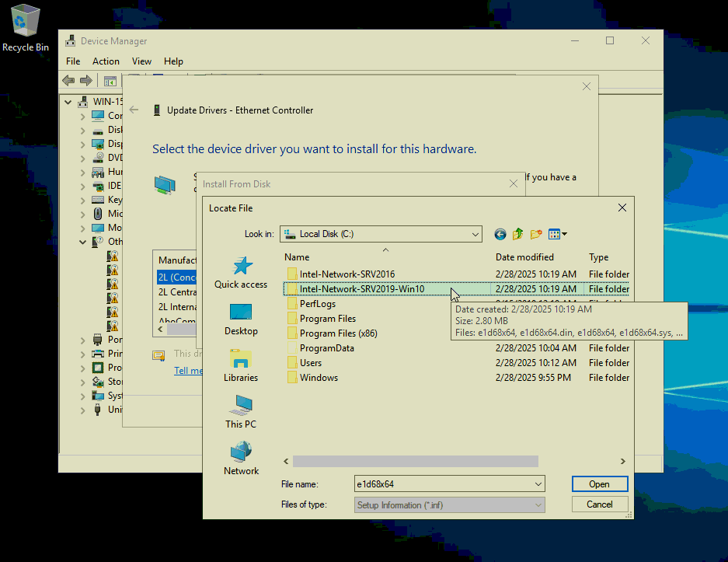
Task: Select the Intel-Network-SRV2016 folder
Action: click(347, 274)
